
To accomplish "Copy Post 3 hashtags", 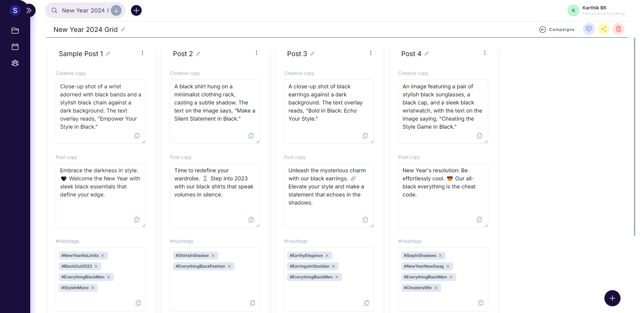I will tap(367, 303).
